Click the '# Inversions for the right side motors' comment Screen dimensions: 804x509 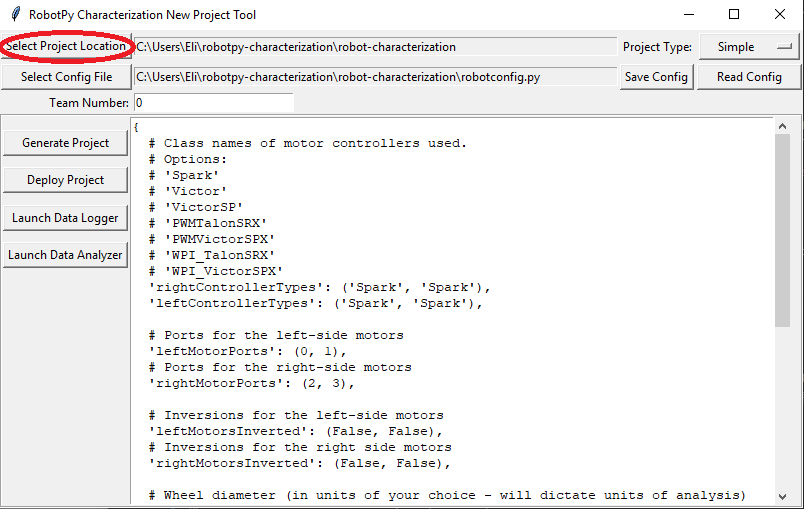click(x=300, y=447)
